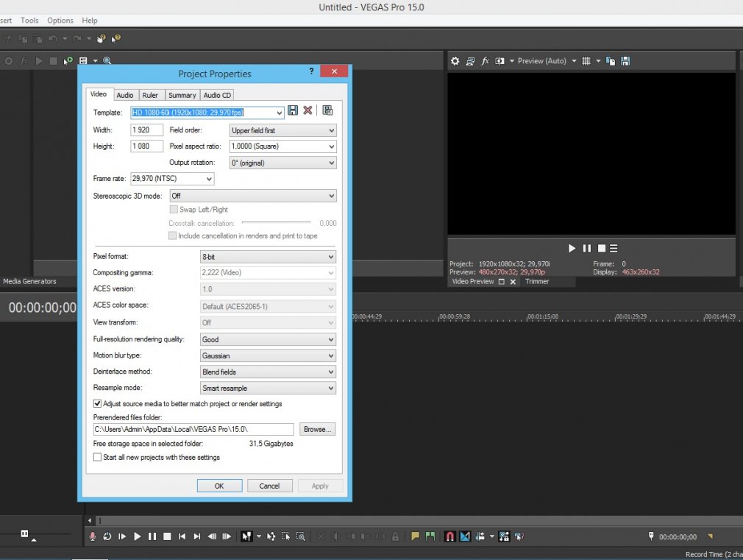Save the current template with the floppy icon

[293, 110]
